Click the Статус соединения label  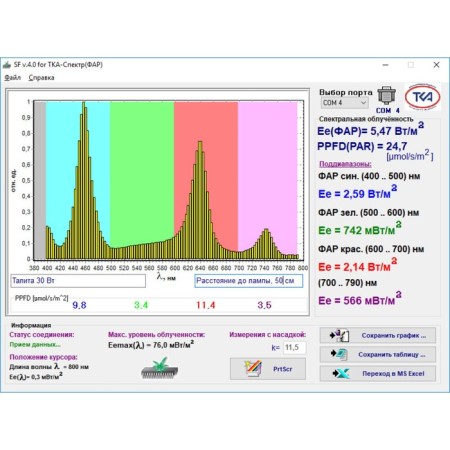pyautogui.click(x=42, y=334)
